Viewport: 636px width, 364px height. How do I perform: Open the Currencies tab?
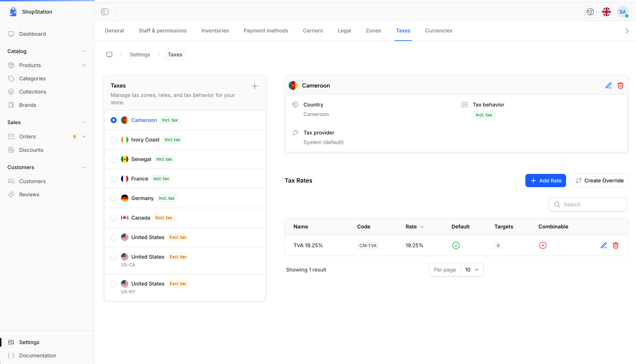pyautogui.click(x=438, y=31)
